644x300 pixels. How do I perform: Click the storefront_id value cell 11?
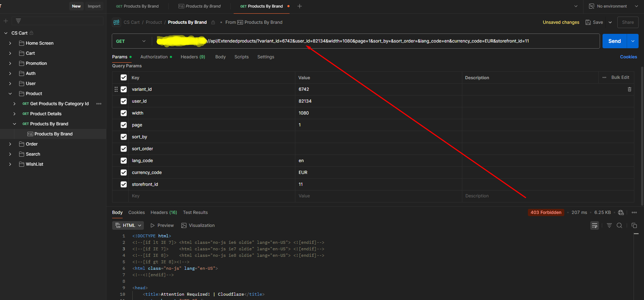379,184
